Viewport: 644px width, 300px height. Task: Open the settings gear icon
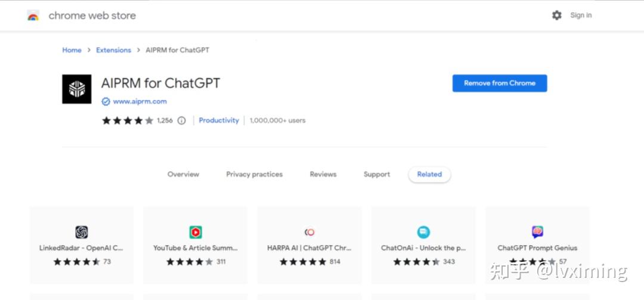point(556,16)
